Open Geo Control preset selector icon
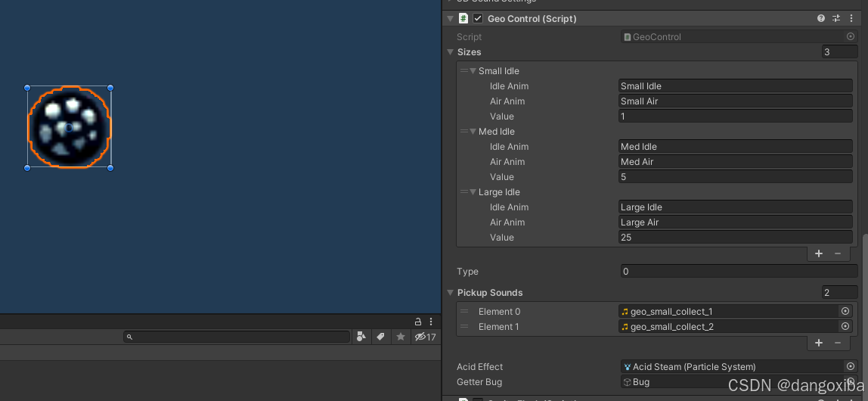This screenshot has width=868, height=401. pyautogui.click(x=836, y=18)
